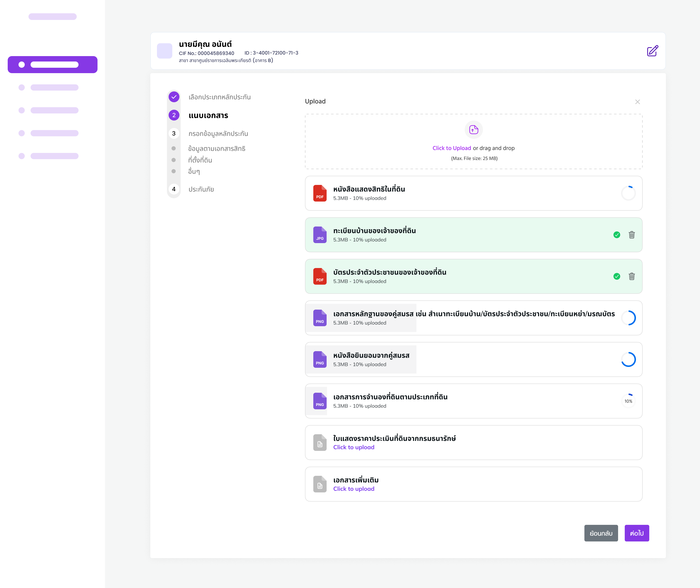Click the edit pencil icon for customer profile
Image resolution: width=700 pixels, height=588 pixels.
652,51
